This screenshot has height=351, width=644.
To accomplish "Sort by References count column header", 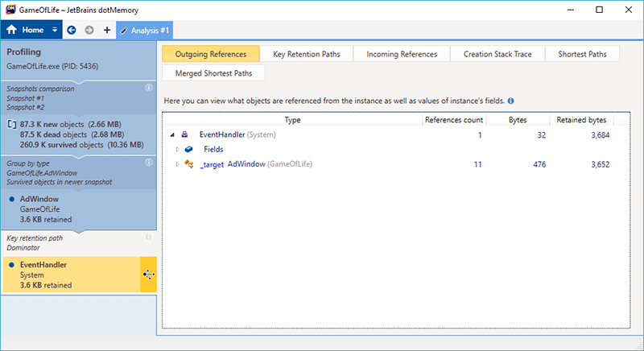I will click(x=454, y=120).
